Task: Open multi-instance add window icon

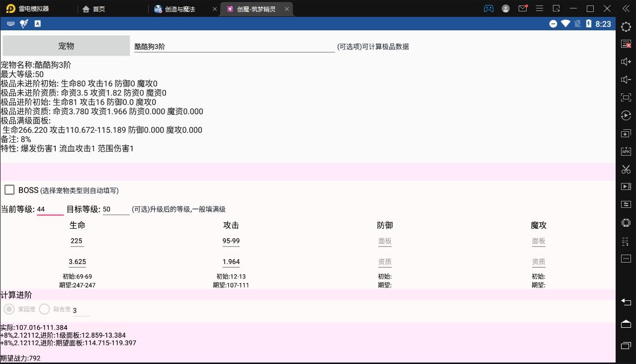Action: (626, 133)
